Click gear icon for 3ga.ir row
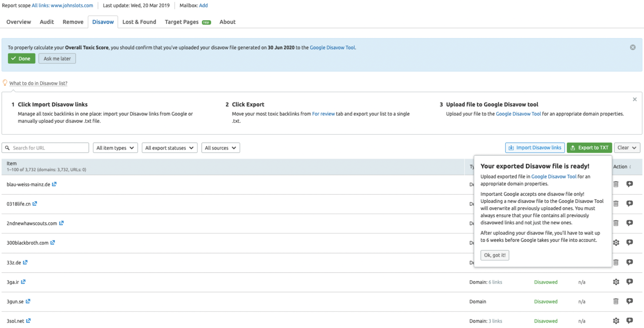The width and height of the screenshot is (644, 328). click(616, 282)
